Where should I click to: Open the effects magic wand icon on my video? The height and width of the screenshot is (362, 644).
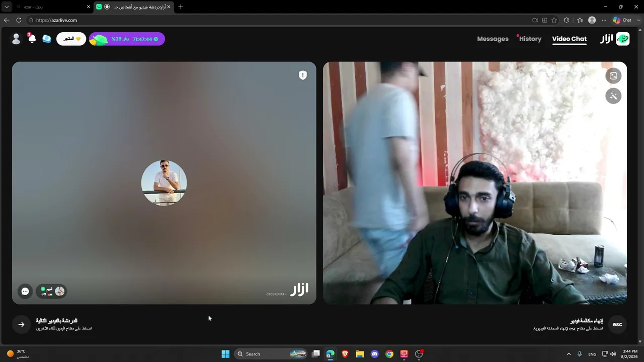click(x=613, y=96)
